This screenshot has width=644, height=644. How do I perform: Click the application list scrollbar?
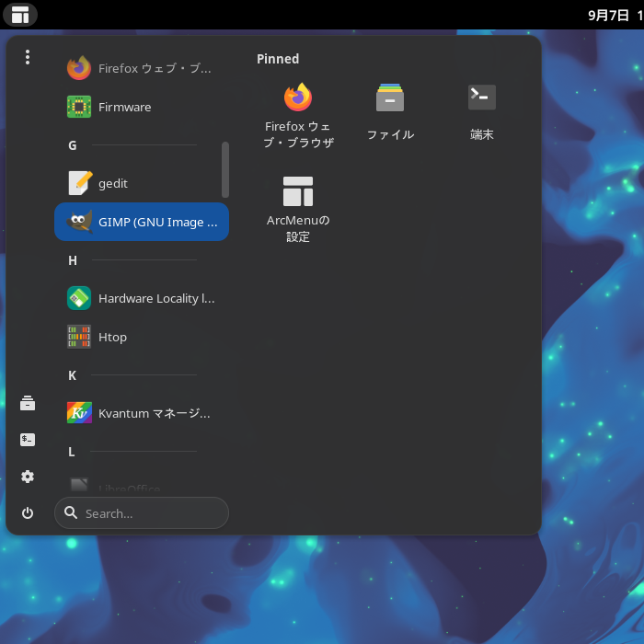(225, 169)
